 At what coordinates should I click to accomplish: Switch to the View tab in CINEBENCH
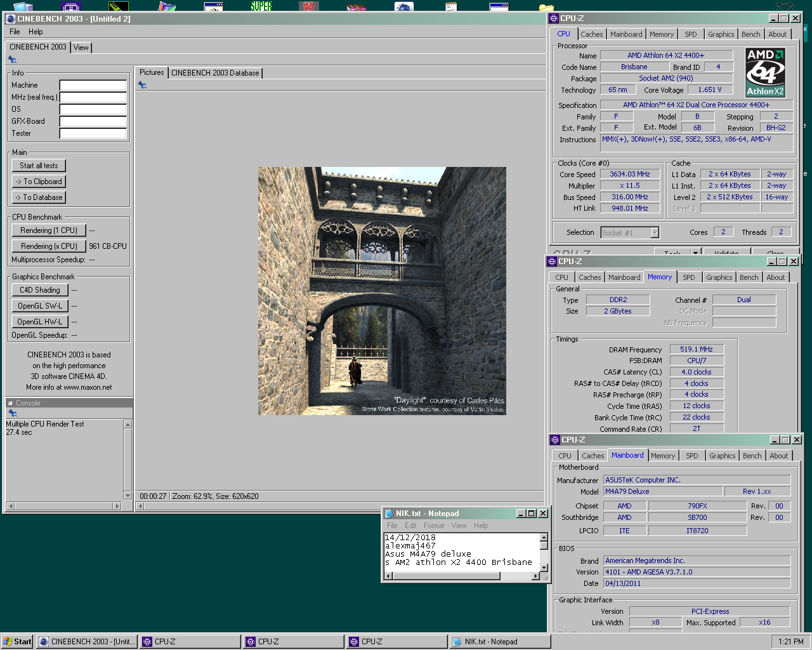coord(81,48)
